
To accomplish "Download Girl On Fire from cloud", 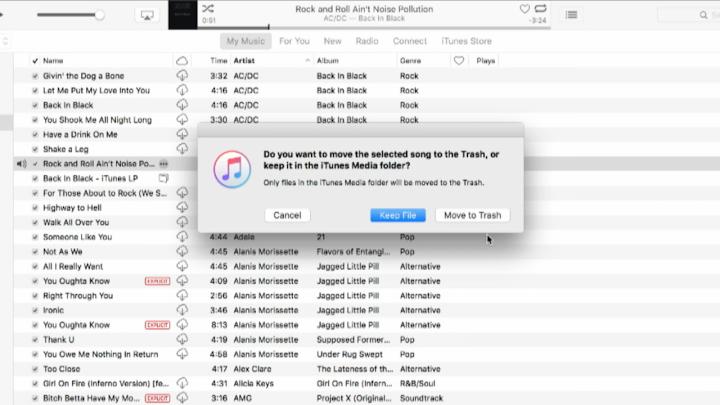I will pyautogui.click(x=182, y=383).
